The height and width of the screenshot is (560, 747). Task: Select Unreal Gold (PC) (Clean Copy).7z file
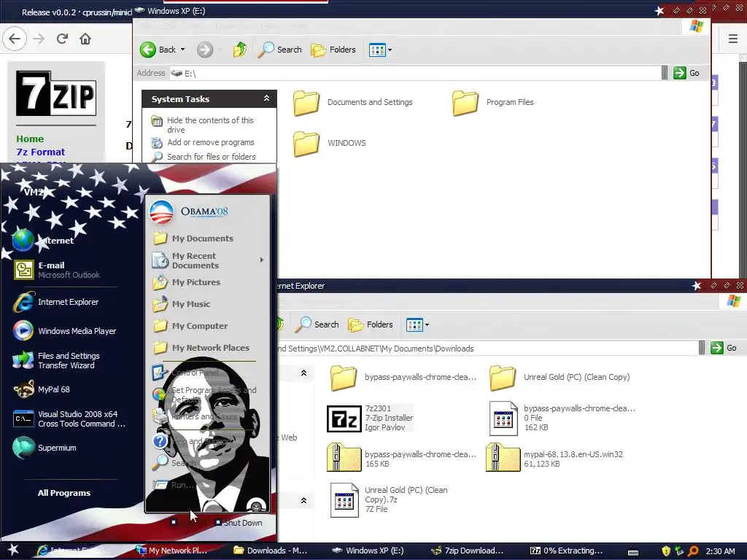click(390, 500)
